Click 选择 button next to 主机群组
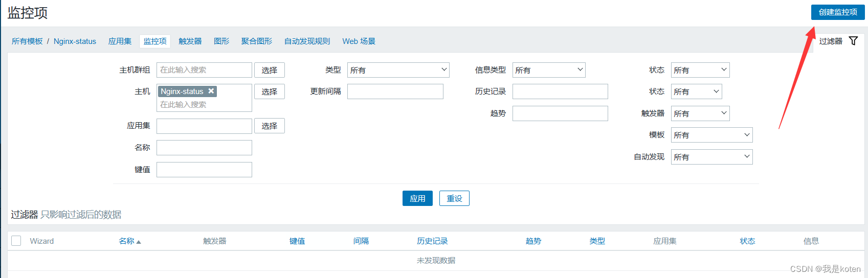This screenshot has height=278, width=868. pos(270,70)
